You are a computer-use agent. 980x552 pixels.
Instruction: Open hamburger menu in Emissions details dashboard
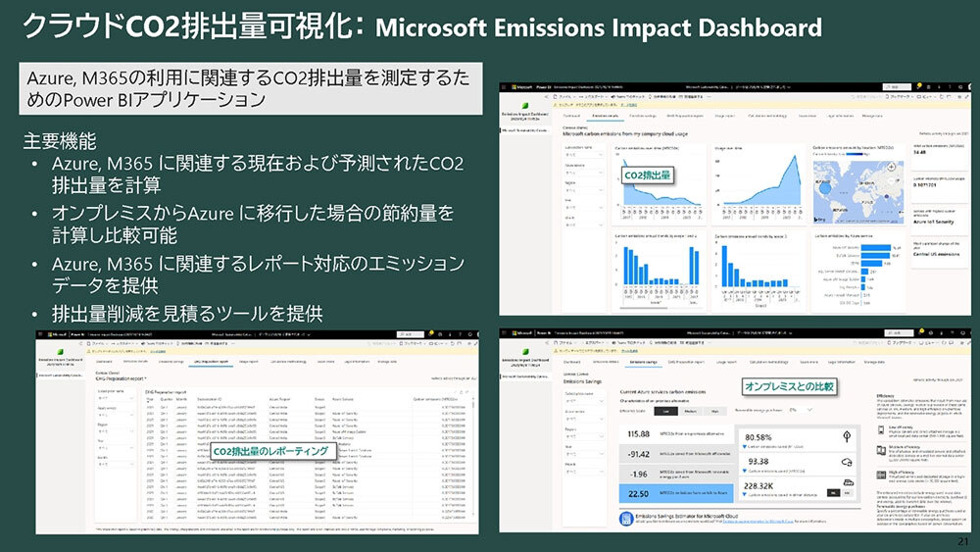pyautogui.click(x=505, y=87)
